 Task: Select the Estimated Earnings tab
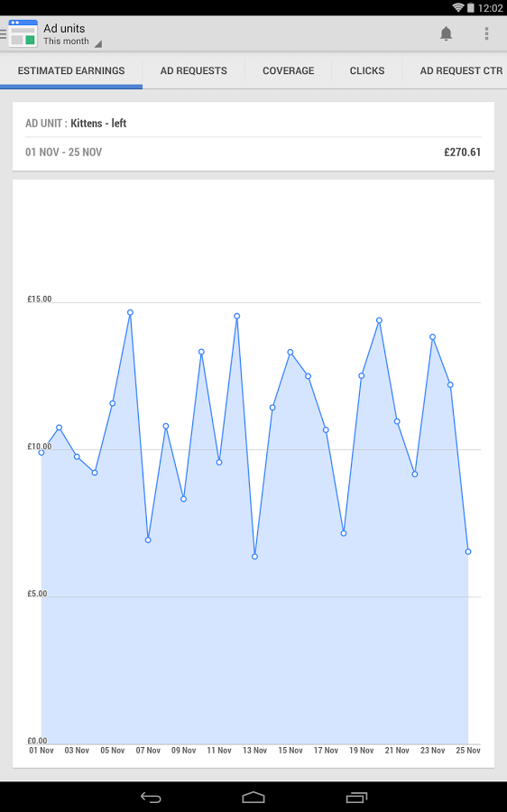(x=71, y=70)
